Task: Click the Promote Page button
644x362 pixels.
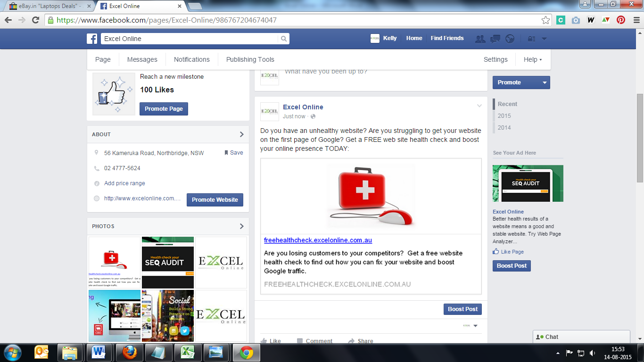Action: (x=164, y=109)
